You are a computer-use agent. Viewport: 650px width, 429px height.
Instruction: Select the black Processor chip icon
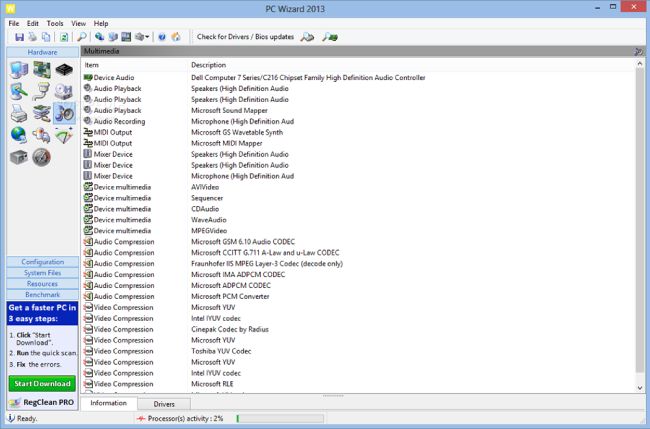coord(64,70)
